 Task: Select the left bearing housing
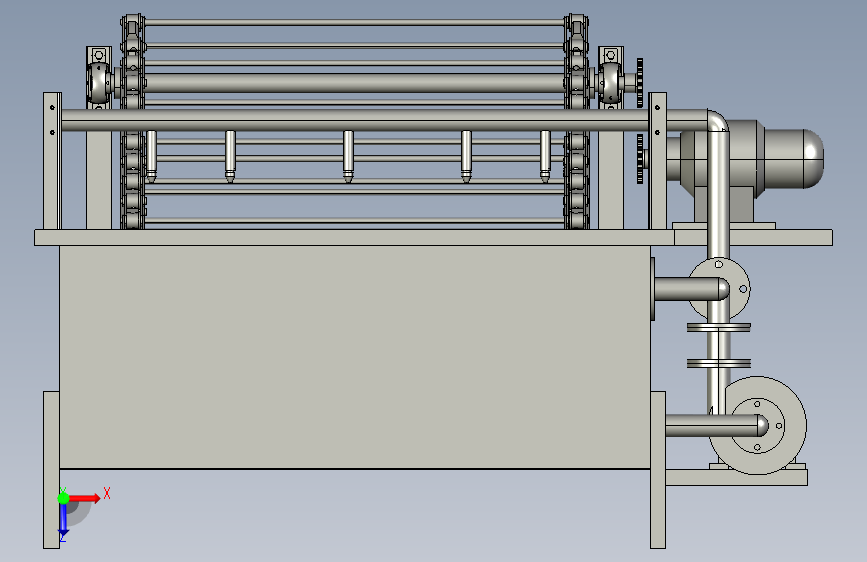click(x=100, y=83)
